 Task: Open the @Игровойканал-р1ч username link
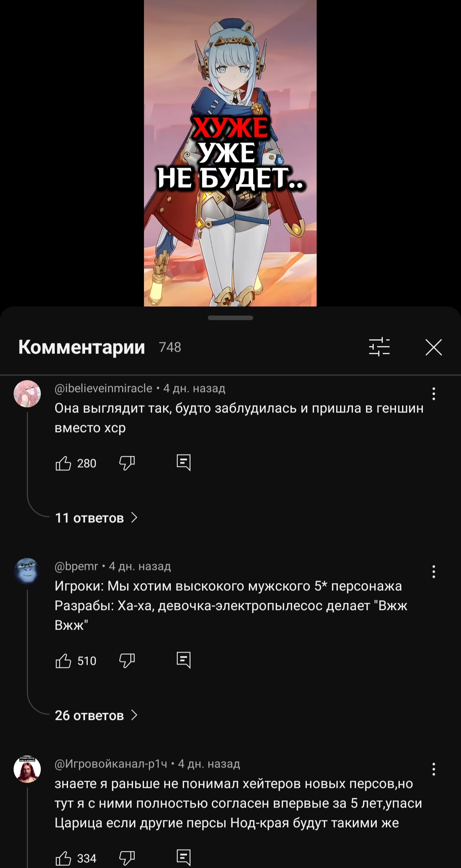tap(111, 764)
